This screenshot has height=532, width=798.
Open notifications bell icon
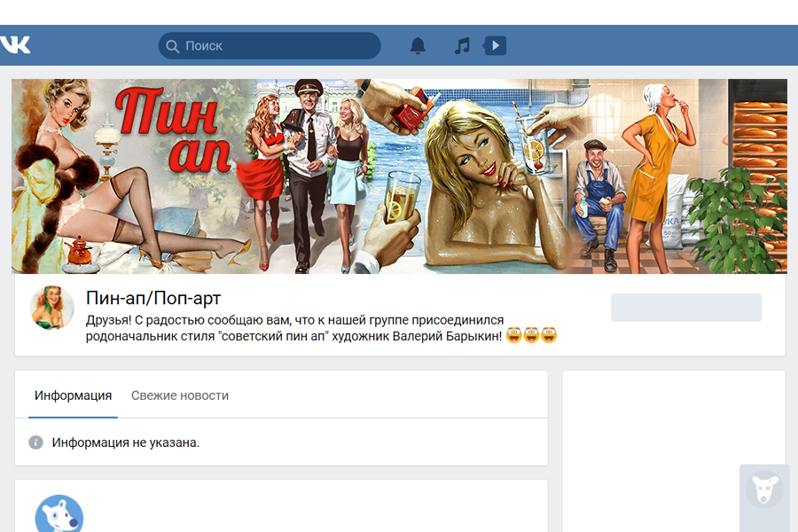click(418, 46)
